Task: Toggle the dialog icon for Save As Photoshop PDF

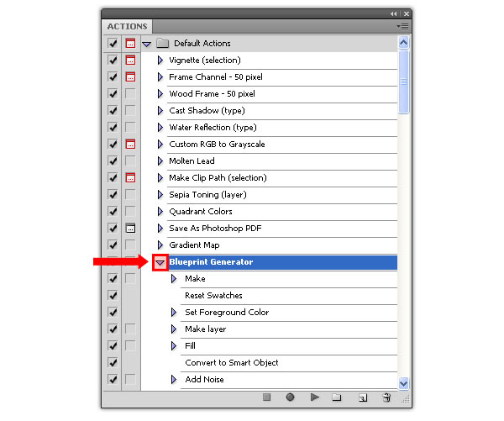Action: (130, 228)
